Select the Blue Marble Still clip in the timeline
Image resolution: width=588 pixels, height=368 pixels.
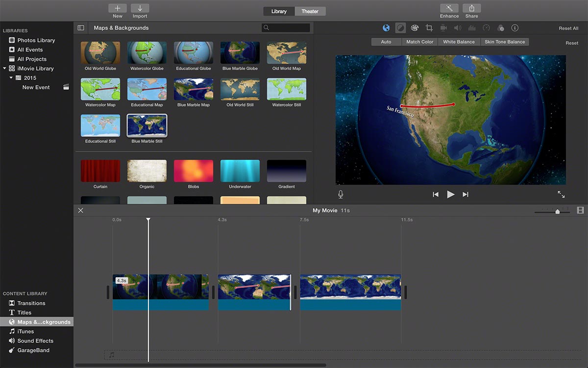coord(350,292)
